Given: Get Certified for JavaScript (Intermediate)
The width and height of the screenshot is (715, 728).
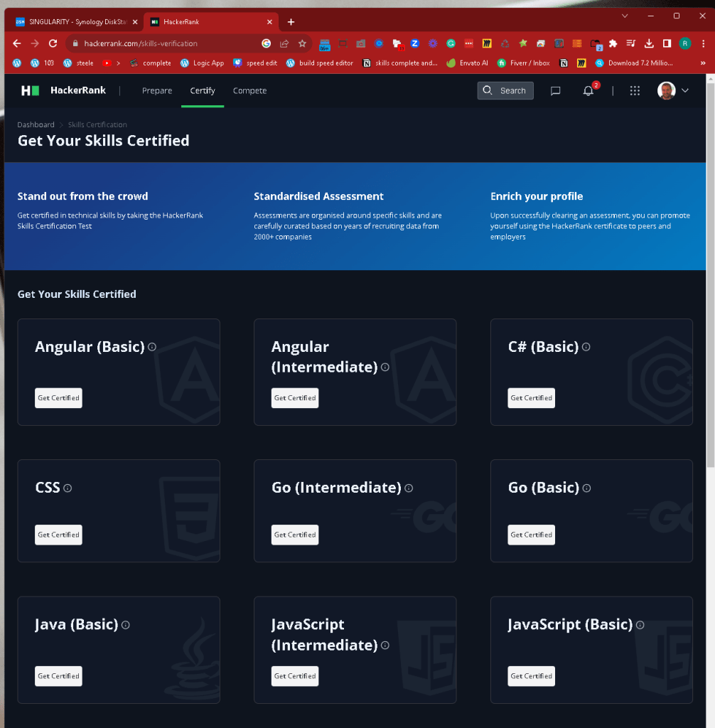Looking at the screenshot, I should (295, 676).
